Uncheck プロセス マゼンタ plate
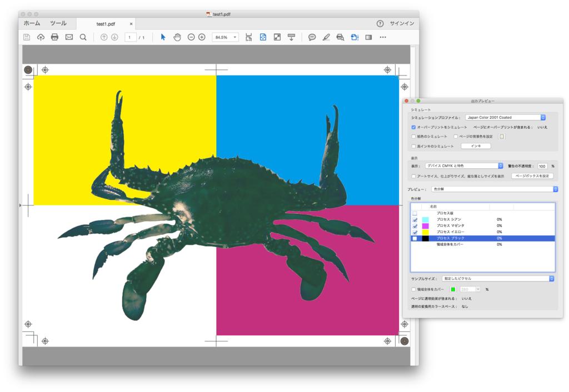 click(x=415, y=226)
